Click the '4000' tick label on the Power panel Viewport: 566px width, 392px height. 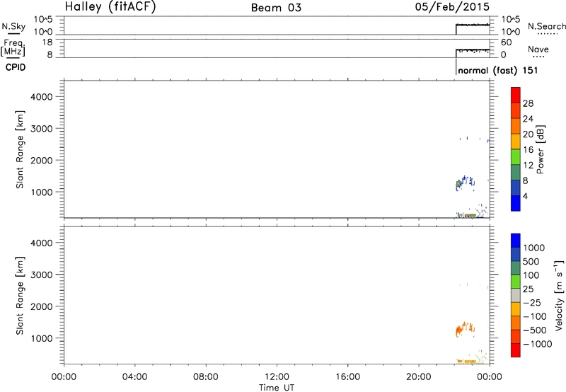tap(42, 97)
